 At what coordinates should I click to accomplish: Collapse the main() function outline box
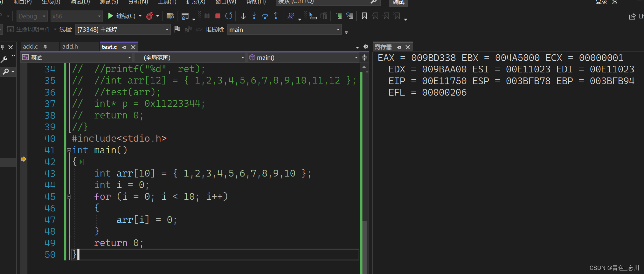pyautogui.click(x=69, y=150)
